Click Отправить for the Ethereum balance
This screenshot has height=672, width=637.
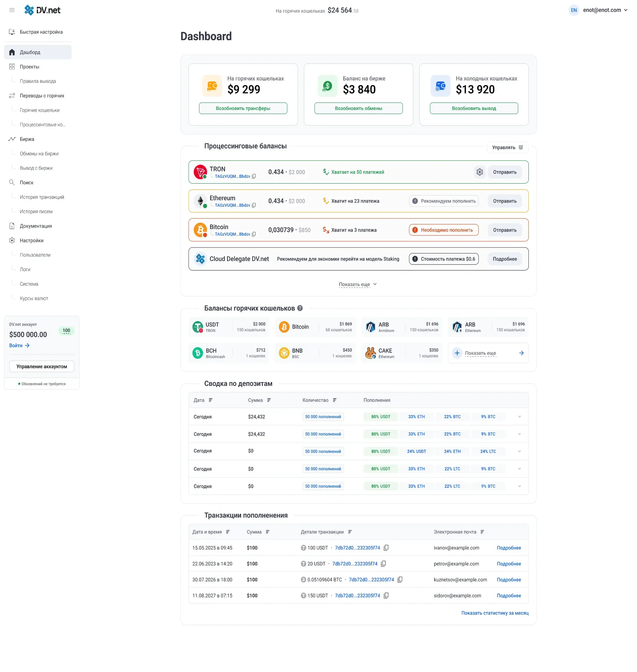click(x=504, y=201)
